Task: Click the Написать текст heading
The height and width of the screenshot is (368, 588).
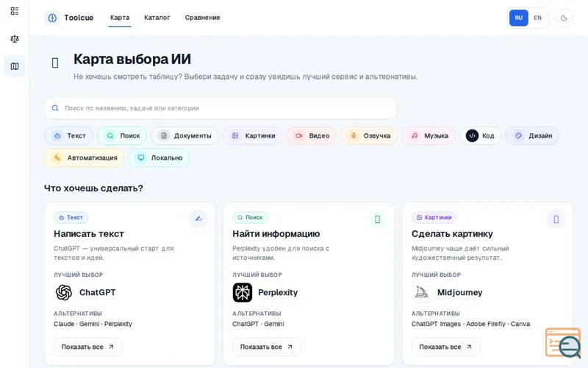Action: coord(89,234)
